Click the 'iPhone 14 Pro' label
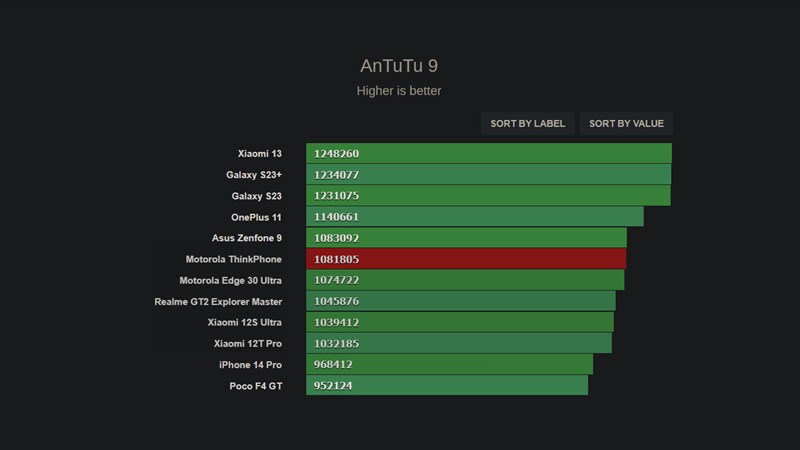Screen dimensions: 800x450 pyautogui.click(x=250, y=365)
